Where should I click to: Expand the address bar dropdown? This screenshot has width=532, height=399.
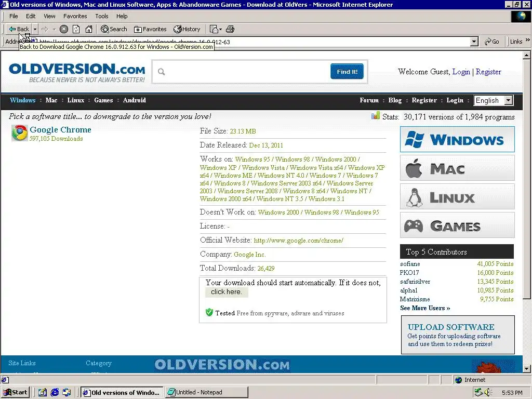point(474,42)
